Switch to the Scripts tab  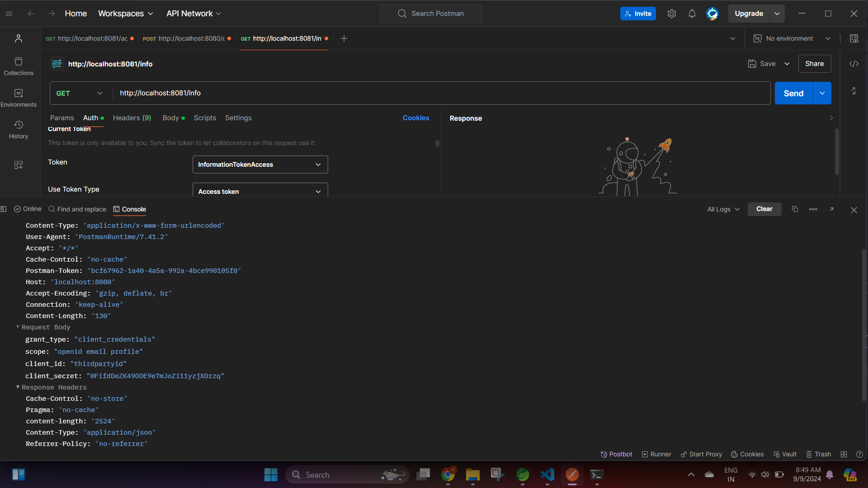click(205, 118)
